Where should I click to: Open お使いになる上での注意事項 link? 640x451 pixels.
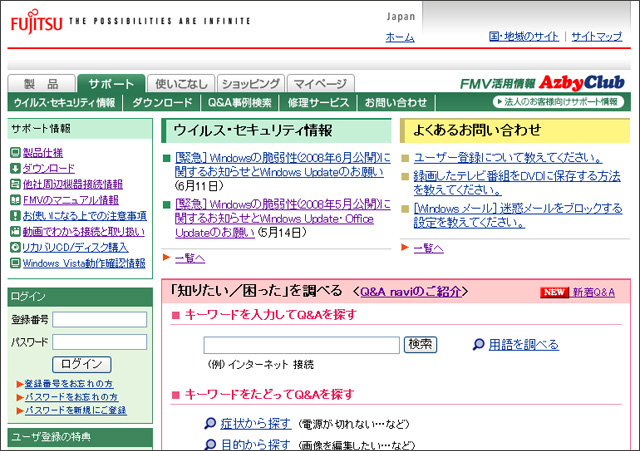pos(85,216)
